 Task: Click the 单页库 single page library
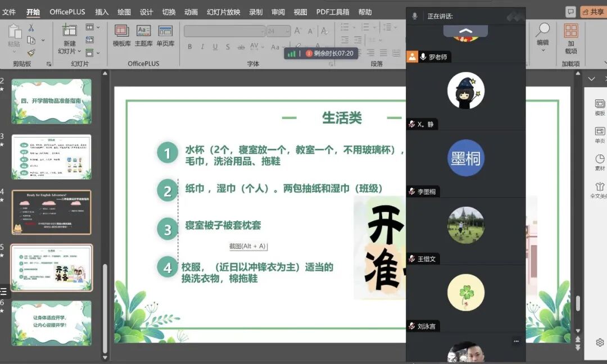165,35
